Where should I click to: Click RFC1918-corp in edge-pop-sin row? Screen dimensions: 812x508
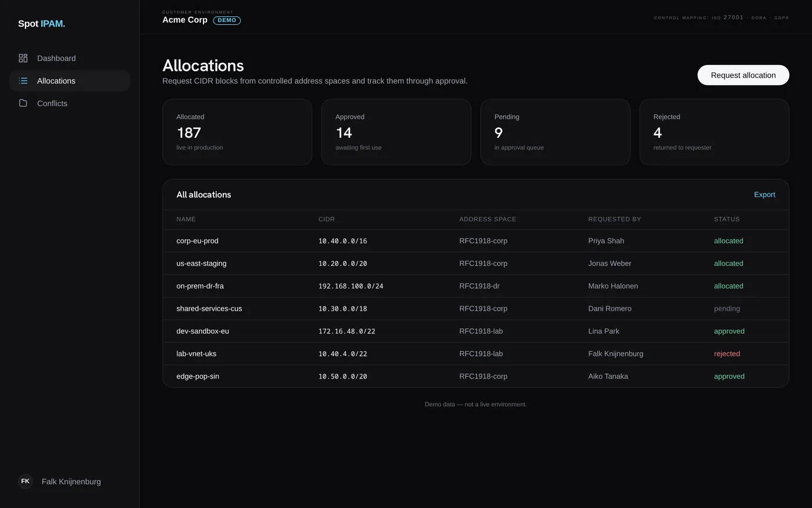tap(483, 376)
